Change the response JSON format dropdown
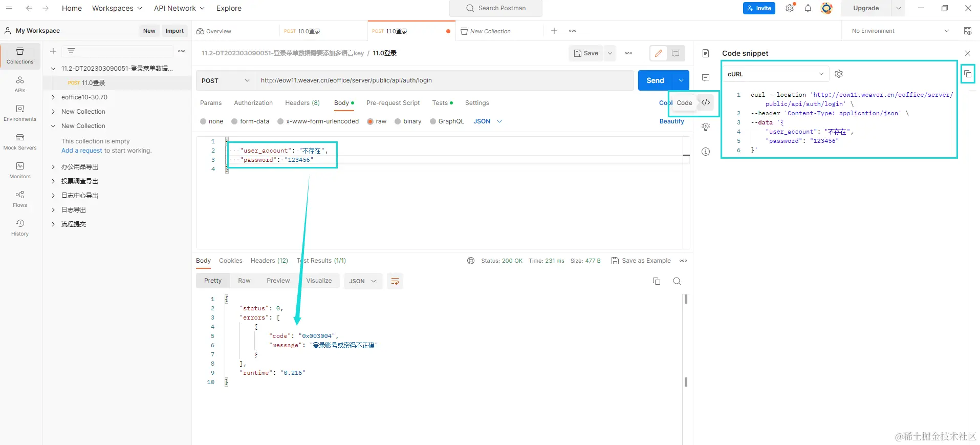This screenshot has width=980, height=445. click(x=363, y=281)
